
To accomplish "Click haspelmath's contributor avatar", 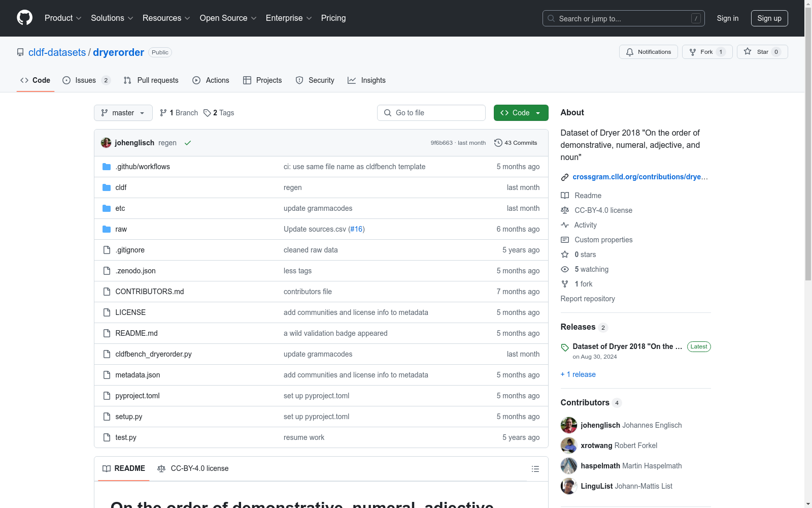I will tap(569, 466).
